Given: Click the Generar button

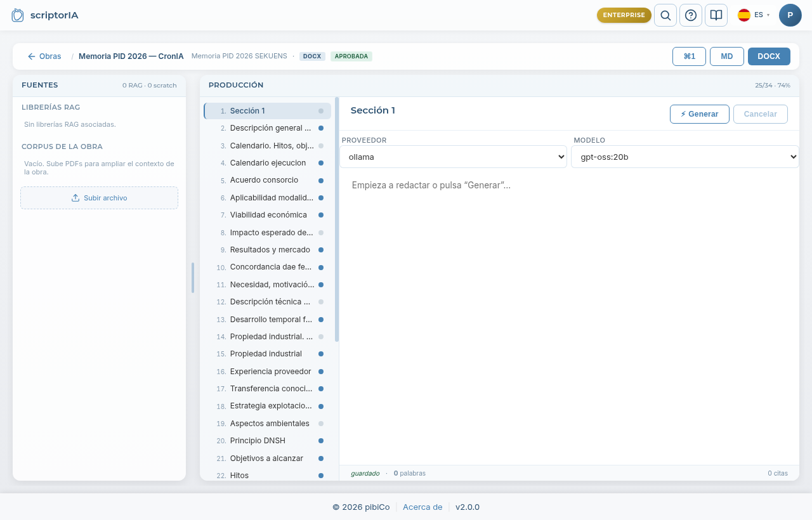Looking at the screenshot, I should pos(700,114).
